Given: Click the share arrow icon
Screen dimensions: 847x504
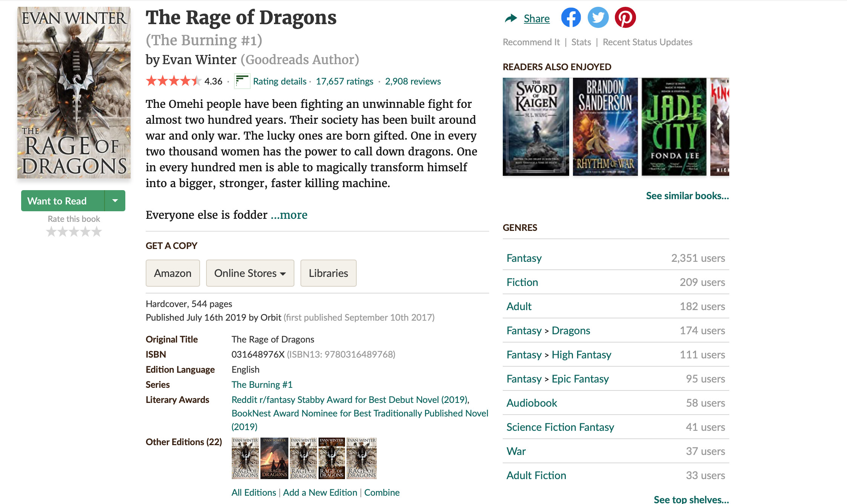Looking at the screenshot, I should point(511,18).
